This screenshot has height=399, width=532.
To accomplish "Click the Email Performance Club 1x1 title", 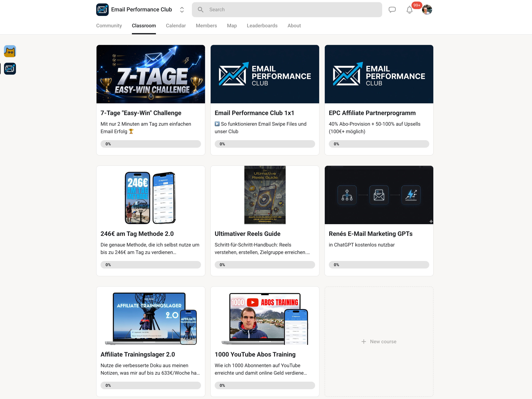I will [254, 113].
